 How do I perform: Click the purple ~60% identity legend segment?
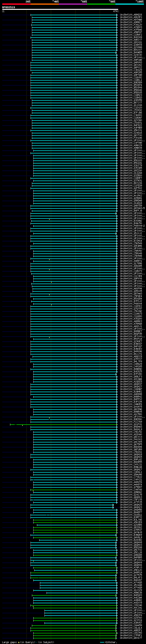[73, 4]
